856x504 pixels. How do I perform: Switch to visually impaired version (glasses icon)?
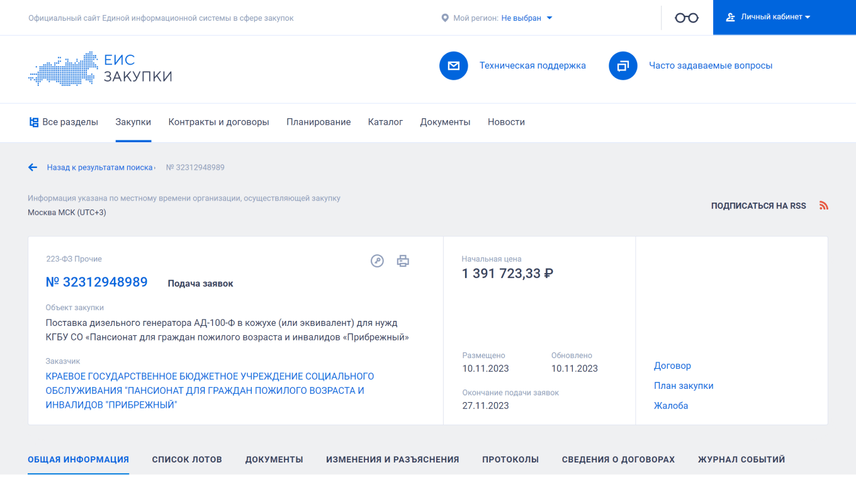click(686, 18)
